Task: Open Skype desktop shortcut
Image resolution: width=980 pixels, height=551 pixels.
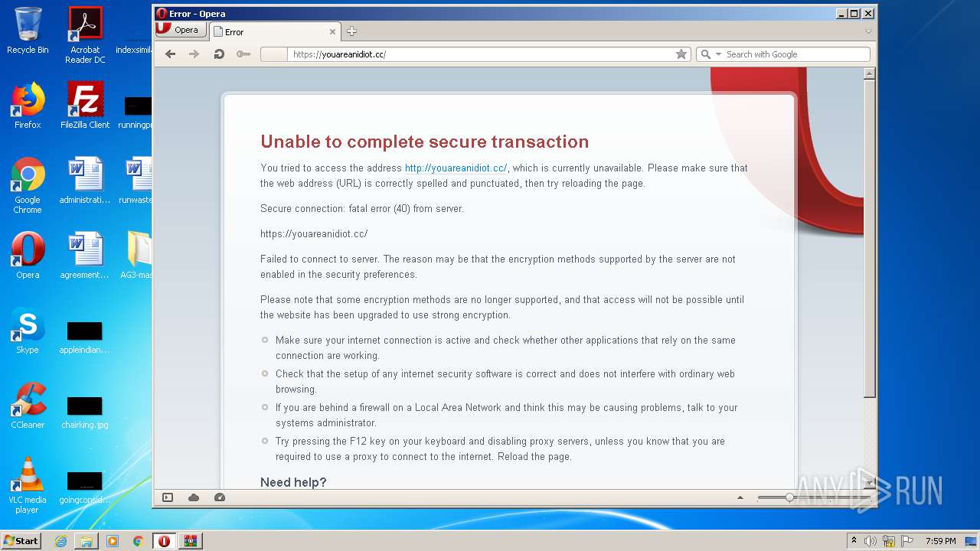Action: (x=28, y=331)
